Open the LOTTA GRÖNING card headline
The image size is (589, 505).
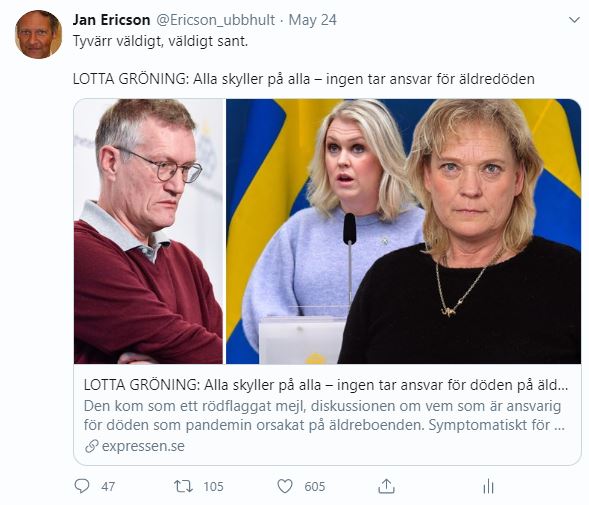pos(326,385)
